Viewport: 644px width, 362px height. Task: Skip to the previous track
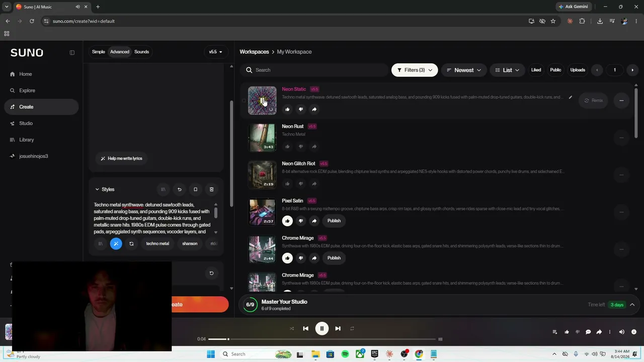[x=305, y=329]
